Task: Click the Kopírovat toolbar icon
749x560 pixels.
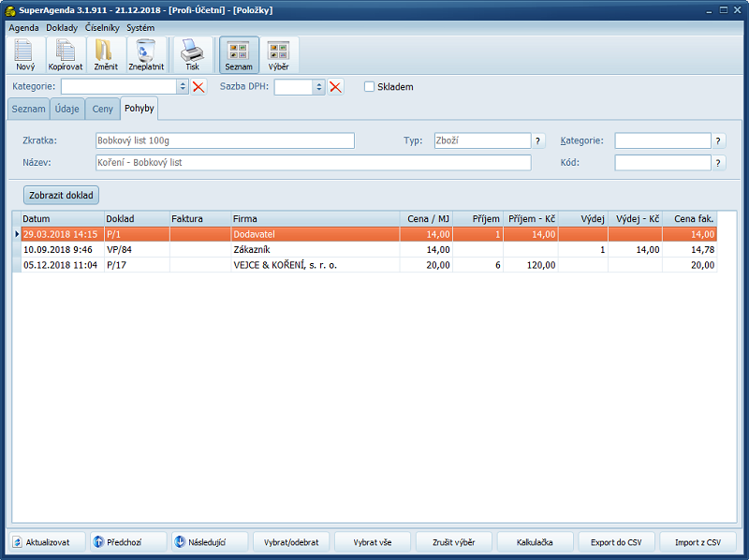Action: coord(66,54)
